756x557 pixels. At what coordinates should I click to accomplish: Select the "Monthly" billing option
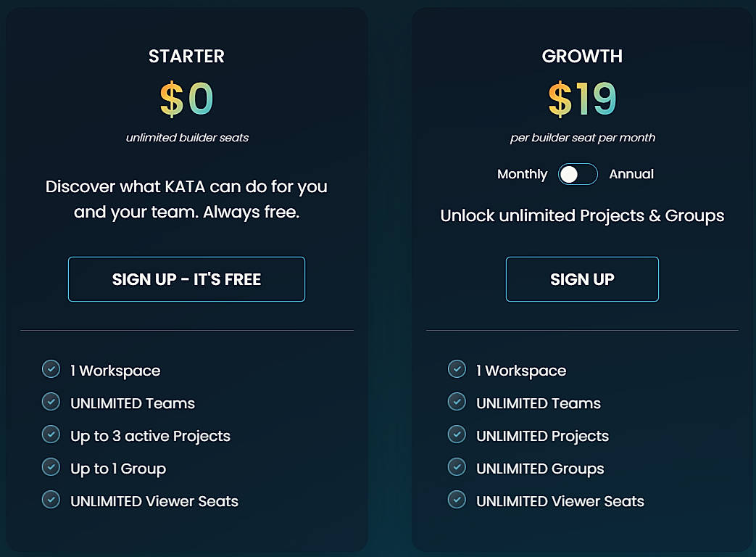(521, 174)
